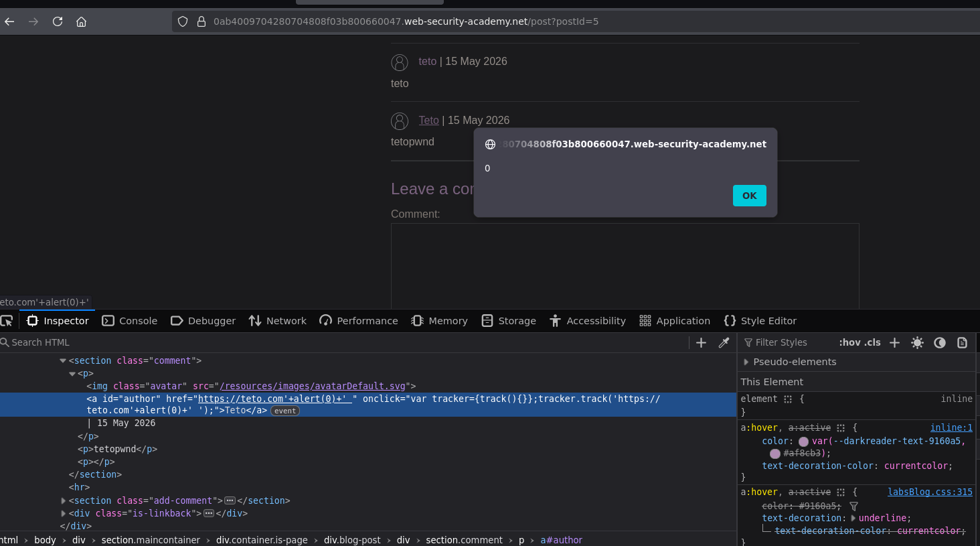Screen dimensions: 980x546
Task: Select the <hr> node in markup
Action: tap(79, 487)
